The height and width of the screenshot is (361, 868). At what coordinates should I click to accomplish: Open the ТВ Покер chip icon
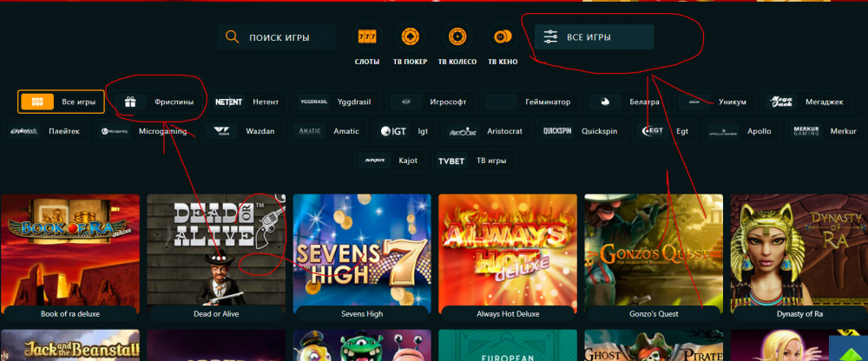[x=410, y=37]
